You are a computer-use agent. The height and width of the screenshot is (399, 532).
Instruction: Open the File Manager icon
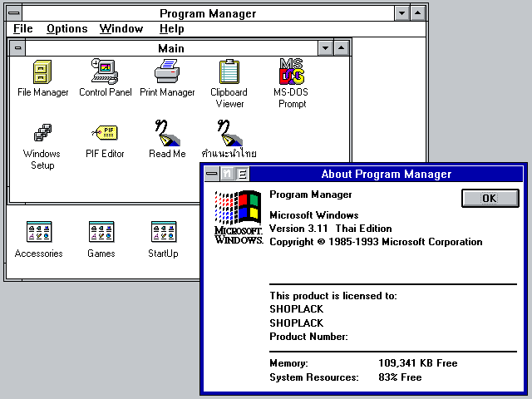pyautogui.click(x=42, y=72)
